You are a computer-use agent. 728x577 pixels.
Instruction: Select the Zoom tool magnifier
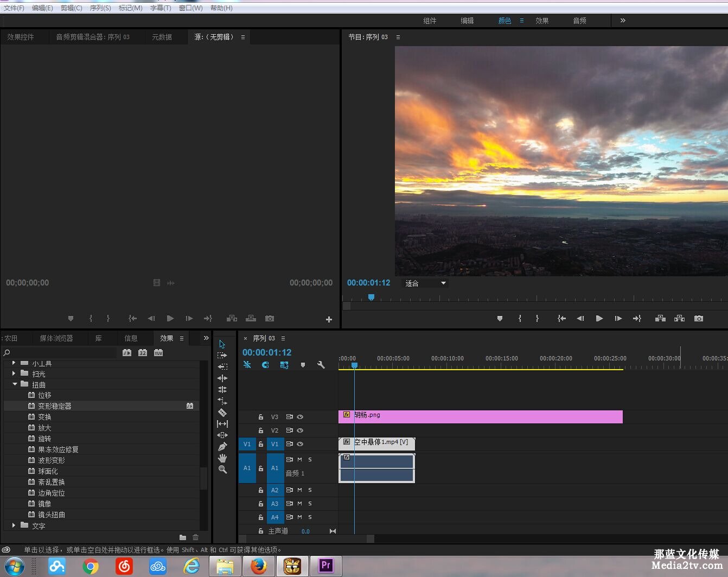tap(222, 470)
